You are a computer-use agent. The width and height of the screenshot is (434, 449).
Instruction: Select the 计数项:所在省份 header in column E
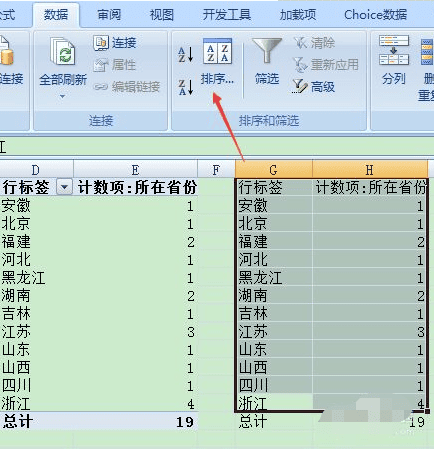click(136, 187)
